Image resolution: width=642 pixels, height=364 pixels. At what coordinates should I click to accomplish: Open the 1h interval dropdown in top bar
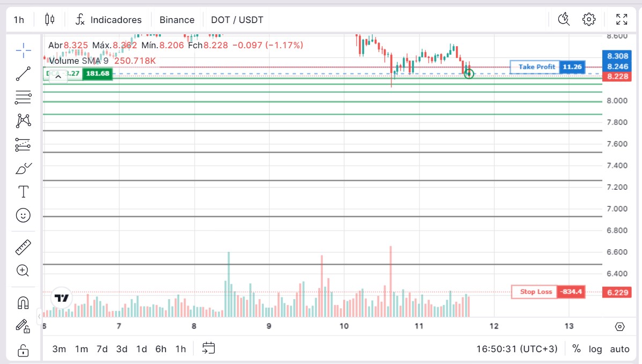click(19, 20)
